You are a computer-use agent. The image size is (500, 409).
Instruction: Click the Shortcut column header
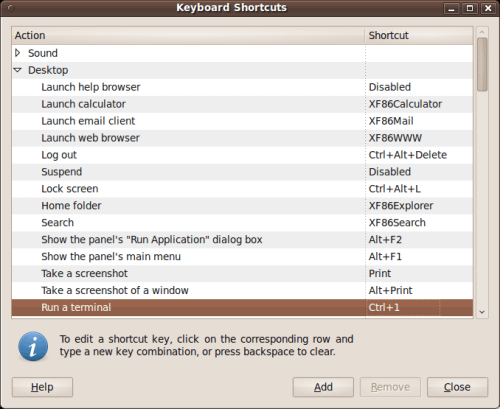[419, 35]
